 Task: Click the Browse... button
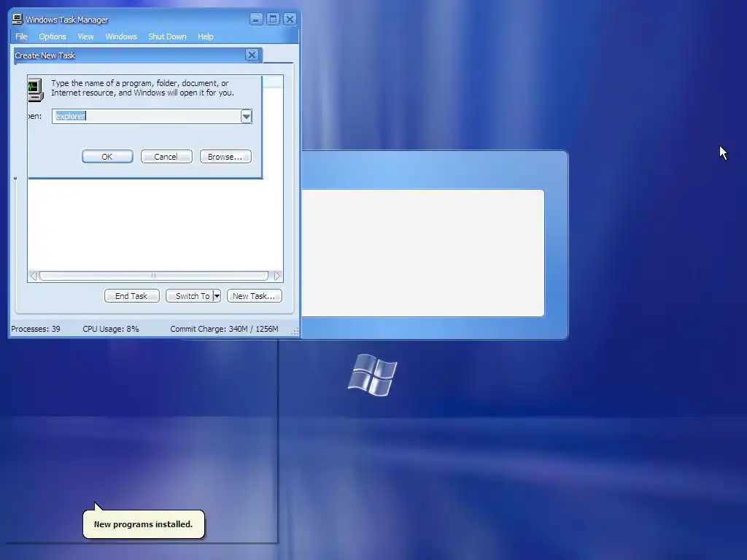[x=225, y=157]
